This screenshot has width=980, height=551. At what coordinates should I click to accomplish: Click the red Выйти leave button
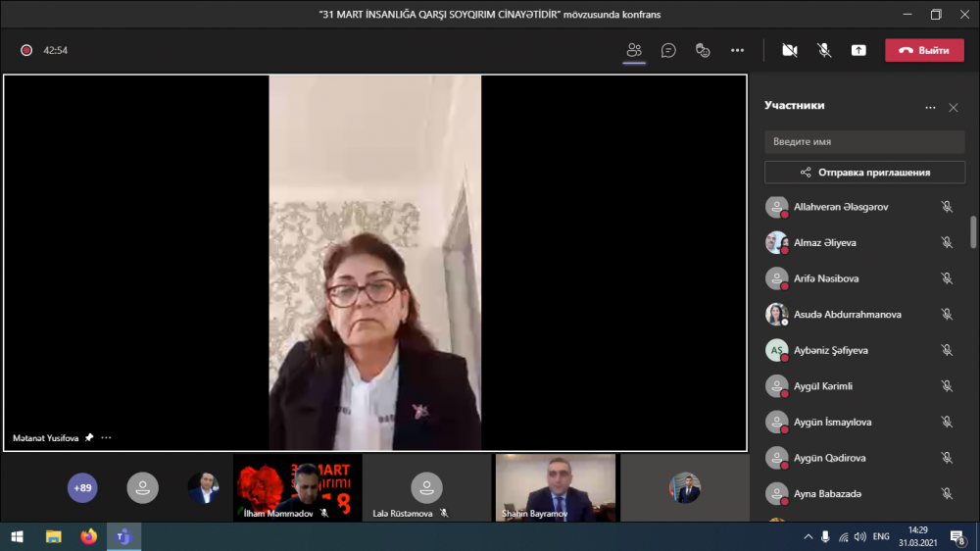924,50
